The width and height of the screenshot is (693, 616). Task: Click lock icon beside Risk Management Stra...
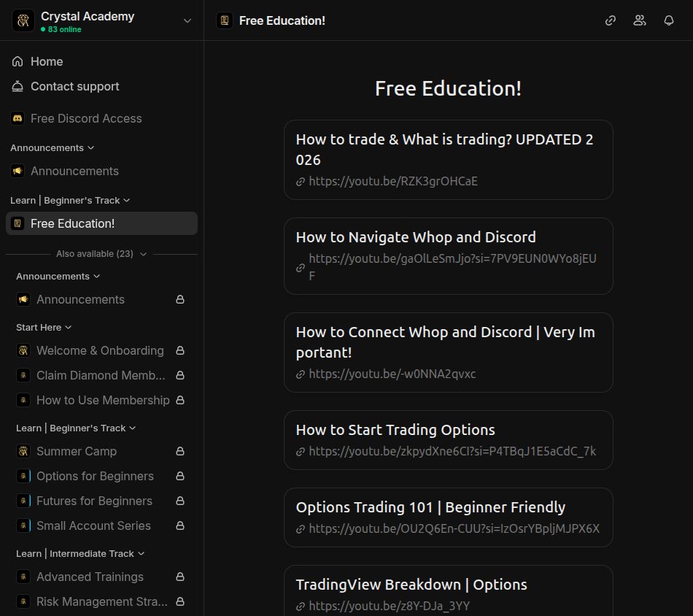[180, 602]
